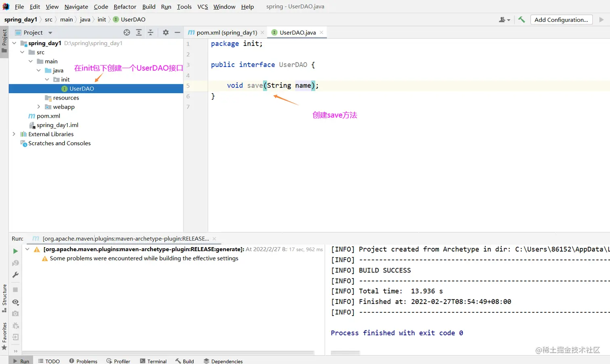Rerun the Maven task with green play icon

15,251
